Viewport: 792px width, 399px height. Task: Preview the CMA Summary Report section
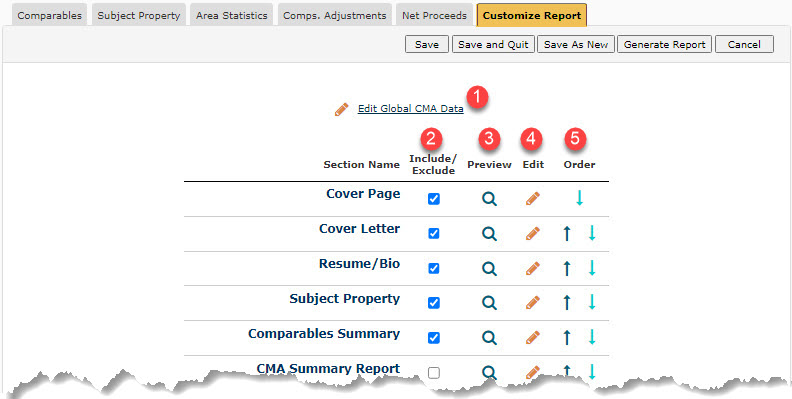pos(489,373)
